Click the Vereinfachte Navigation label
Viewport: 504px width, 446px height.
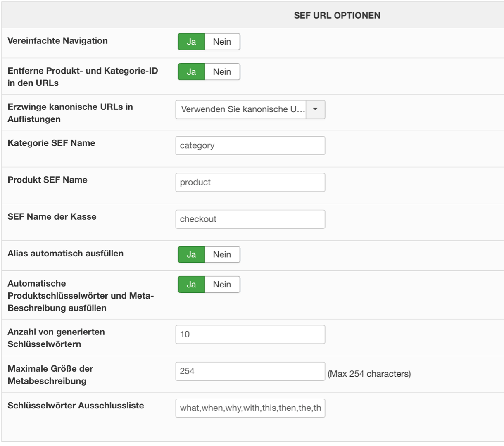click(57, 41)
